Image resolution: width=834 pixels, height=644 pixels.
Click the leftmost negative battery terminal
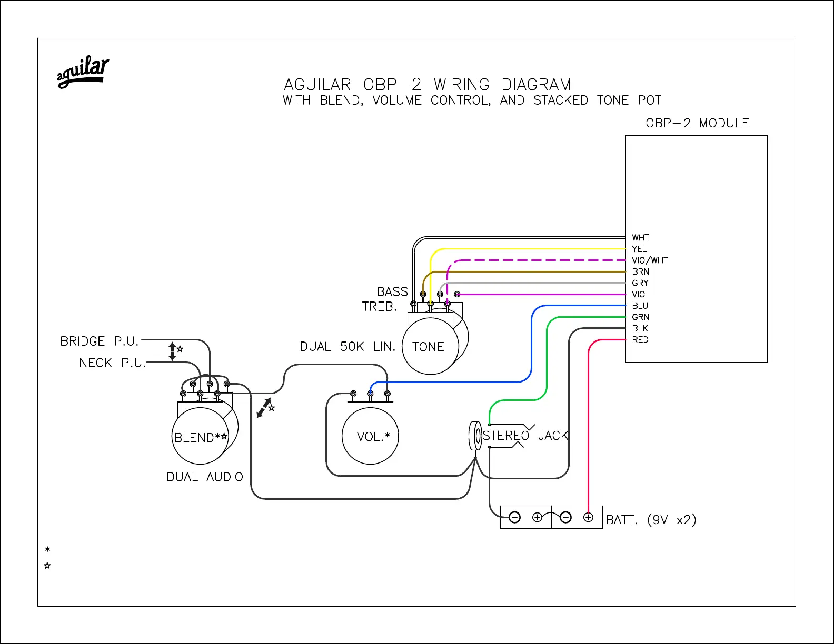[x=515, y=517]
